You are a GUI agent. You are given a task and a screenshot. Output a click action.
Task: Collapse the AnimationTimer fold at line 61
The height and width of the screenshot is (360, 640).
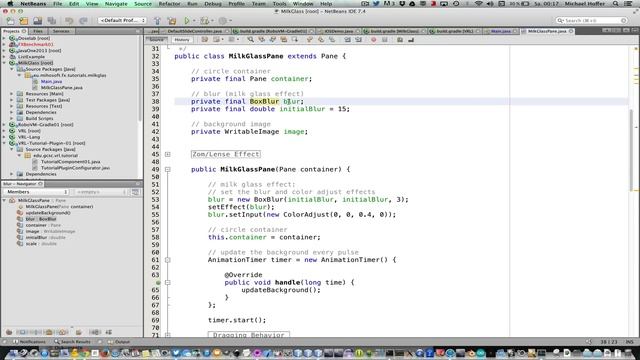pyautogui.click(x=168, y=260)
